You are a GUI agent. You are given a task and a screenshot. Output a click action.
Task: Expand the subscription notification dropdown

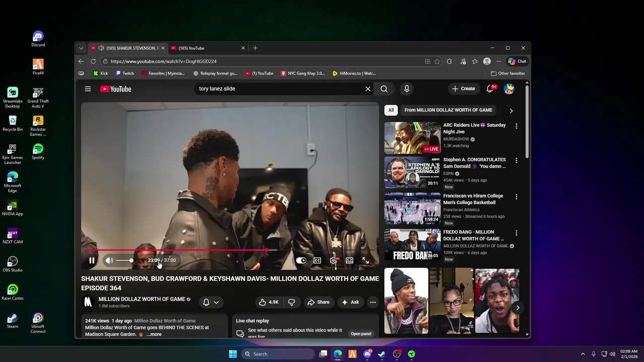211,302
